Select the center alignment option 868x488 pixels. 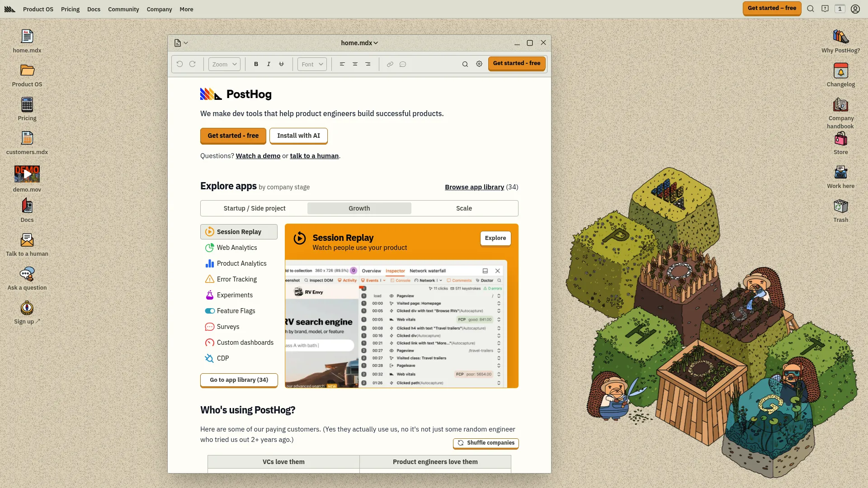pos(355,64)
